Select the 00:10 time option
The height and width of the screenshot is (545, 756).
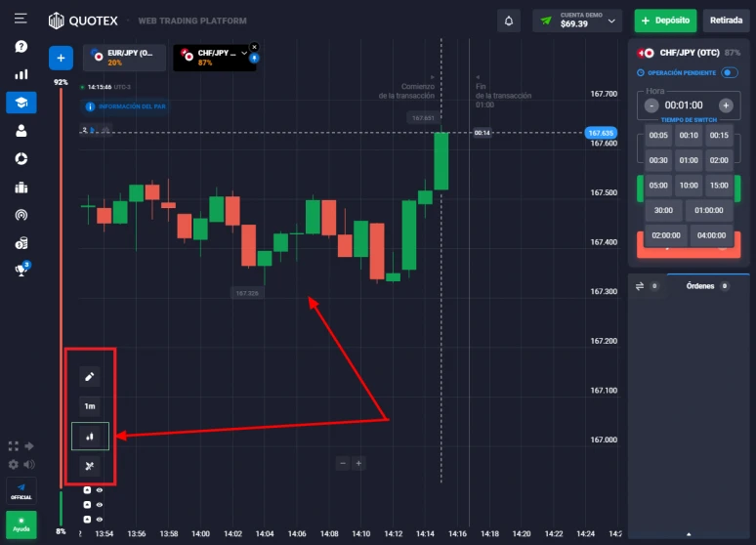pyautogui.click(x=689, y=135)
